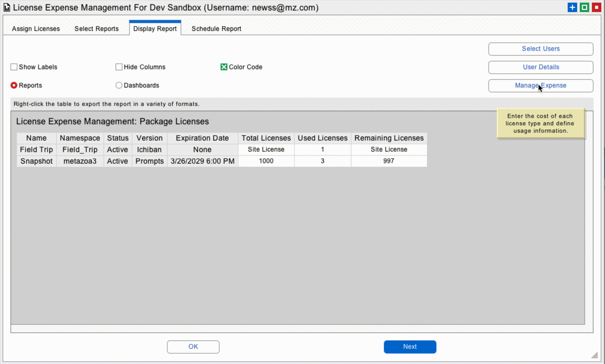Click the 997 remaining licenses cell
The width and height of the screenshot is (605, 364).
pos(389,161)
